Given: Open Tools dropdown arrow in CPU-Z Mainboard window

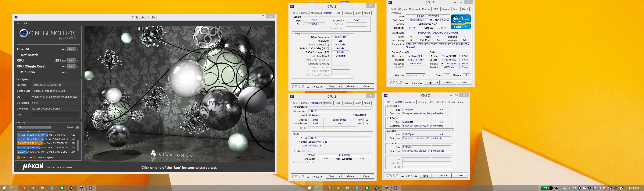Looking at the screenshot, I should 339,176.
